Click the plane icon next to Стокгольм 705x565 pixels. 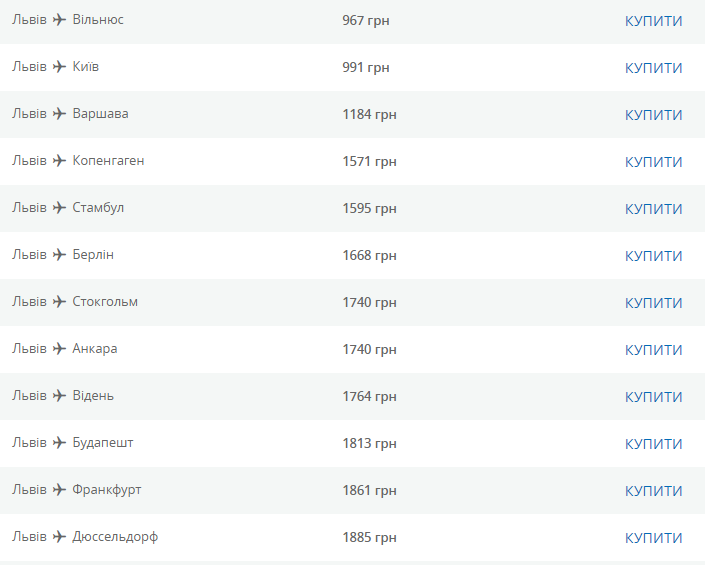(x=59, y=302)
